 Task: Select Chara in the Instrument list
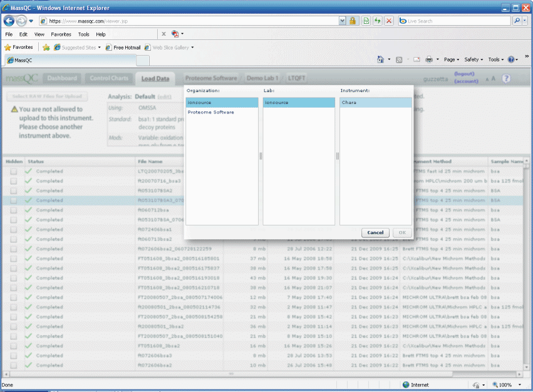click(x=376, y=102)
